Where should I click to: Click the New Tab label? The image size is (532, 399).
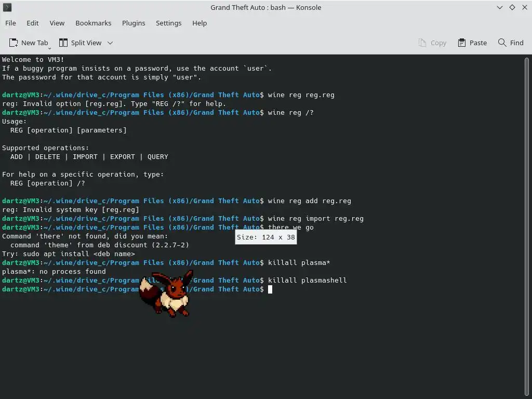coord(35,43)
